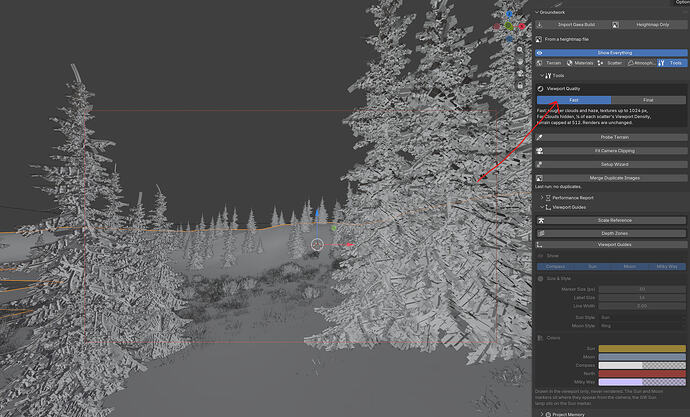Open the Sun Style dropdown
Viewport: 690px width, 417px height.
[642, 317]
